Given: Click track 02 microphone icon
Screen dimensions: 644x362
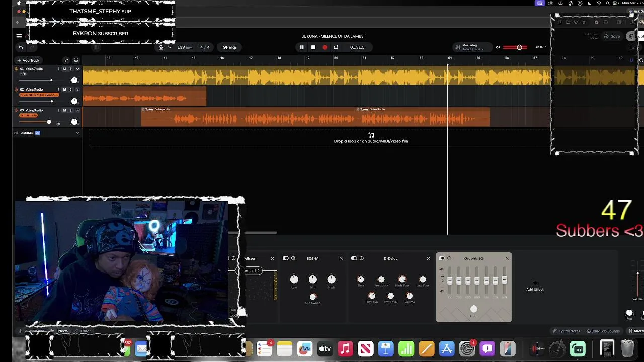Looking at the screenshot, I should [x=16, y=89].
